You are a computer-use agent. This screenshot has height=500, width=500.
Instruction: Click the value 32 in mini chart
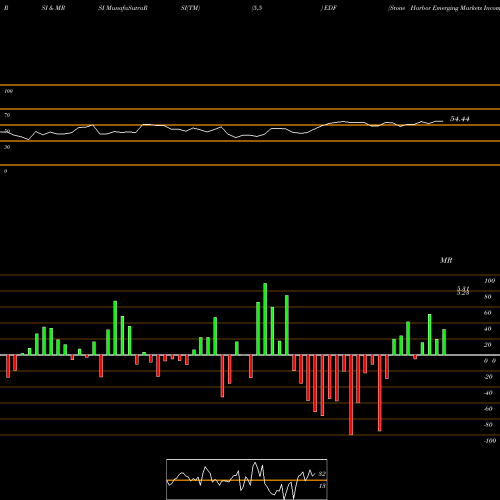[322, 474]
